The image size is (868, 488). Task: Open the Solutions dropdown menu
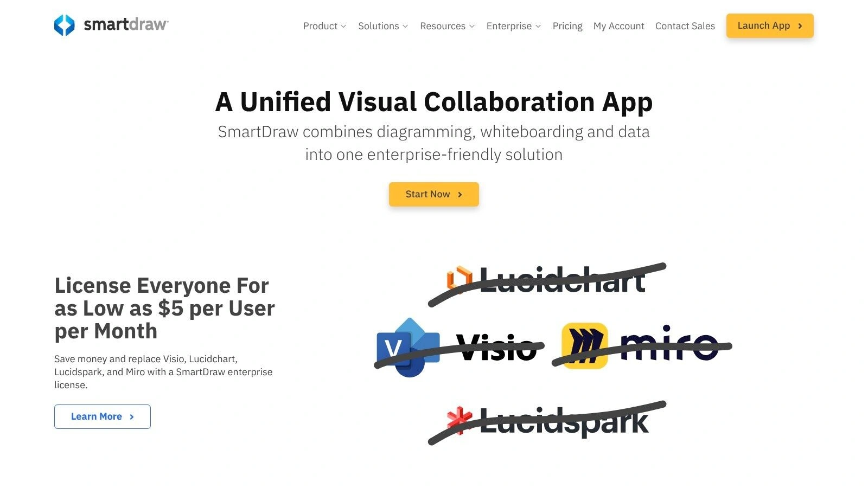pos(383,26)
